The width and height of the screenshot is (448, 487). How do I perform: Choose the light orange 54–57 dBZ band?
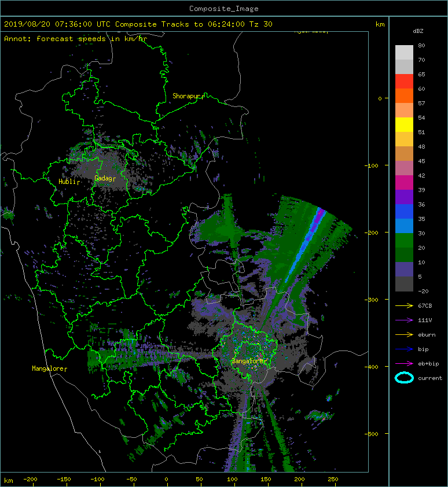click(x=404, y=110)
